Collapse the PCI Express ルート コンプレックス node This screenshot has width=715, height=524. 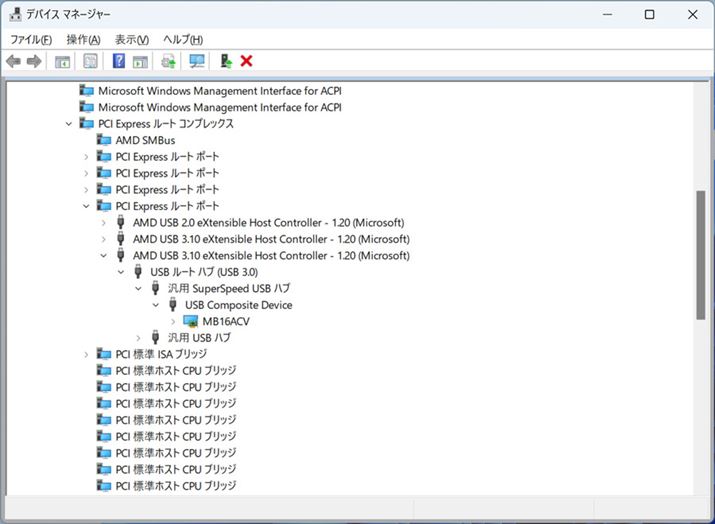coord(68,124)
